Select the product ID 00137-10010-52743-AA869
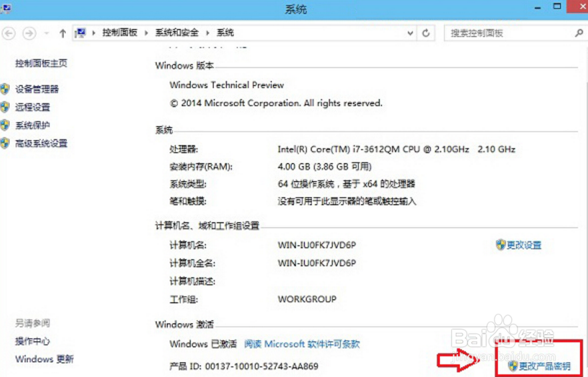Screen dimensions: 588x377 [261, 366]
